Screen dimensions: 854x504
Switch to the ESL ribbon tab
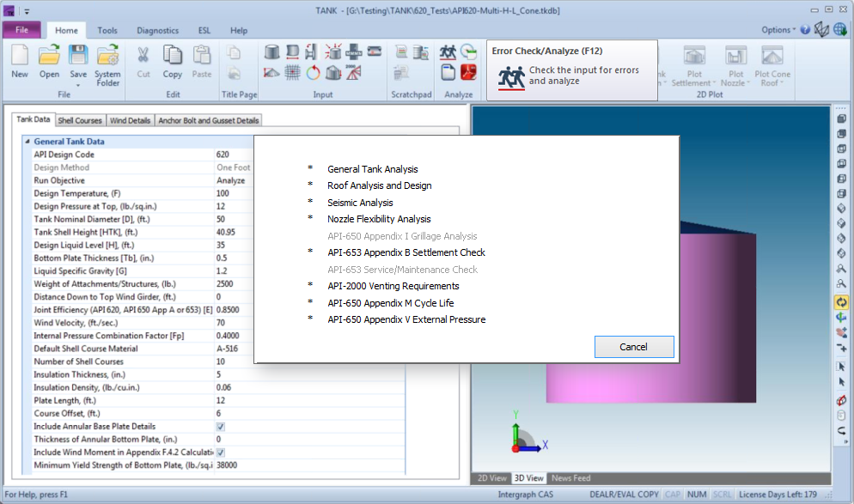[x=204, y=30]
